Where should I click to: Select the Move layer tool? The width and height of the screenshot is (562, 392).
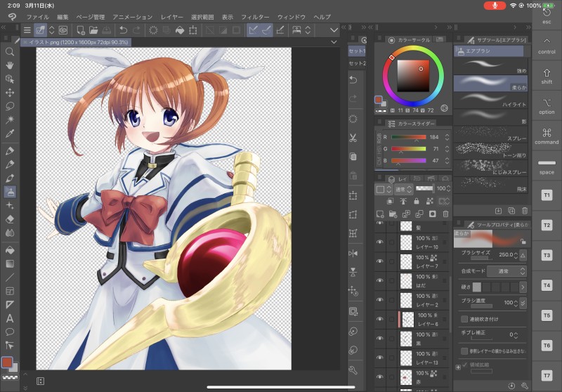tap(10, 93)
